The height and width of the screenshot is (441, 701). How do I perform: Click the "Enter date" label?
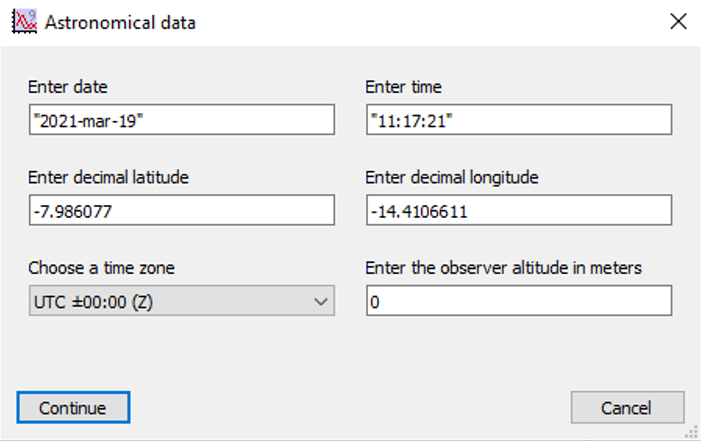[x=68, y=87]
